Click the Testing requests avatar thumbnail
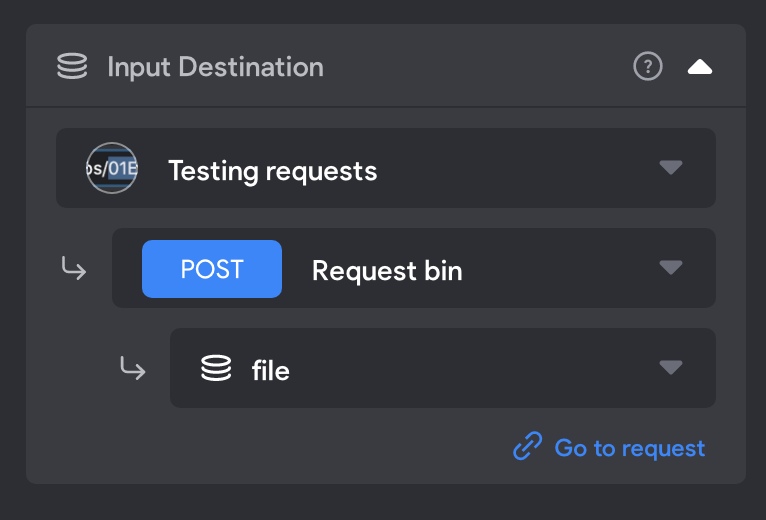The width and height of the screenshot is (766, 520). point(112,168)
